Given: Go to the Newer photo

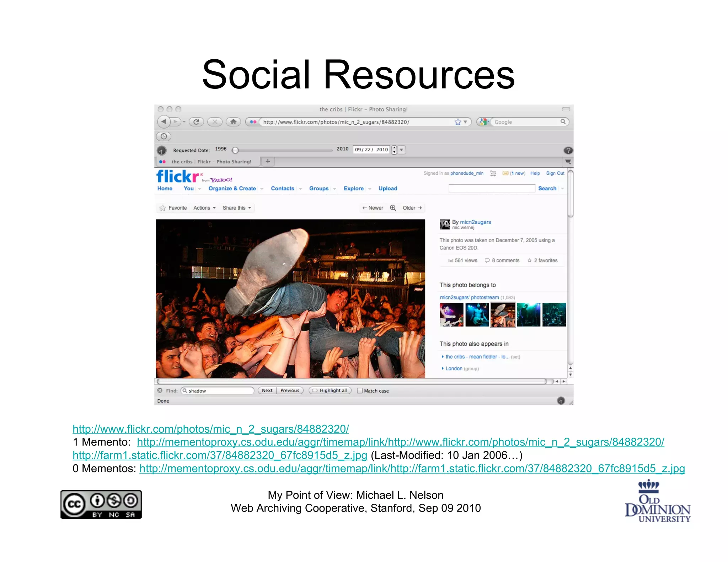Looking at the screenshot, I should click(x=373, y=208).
